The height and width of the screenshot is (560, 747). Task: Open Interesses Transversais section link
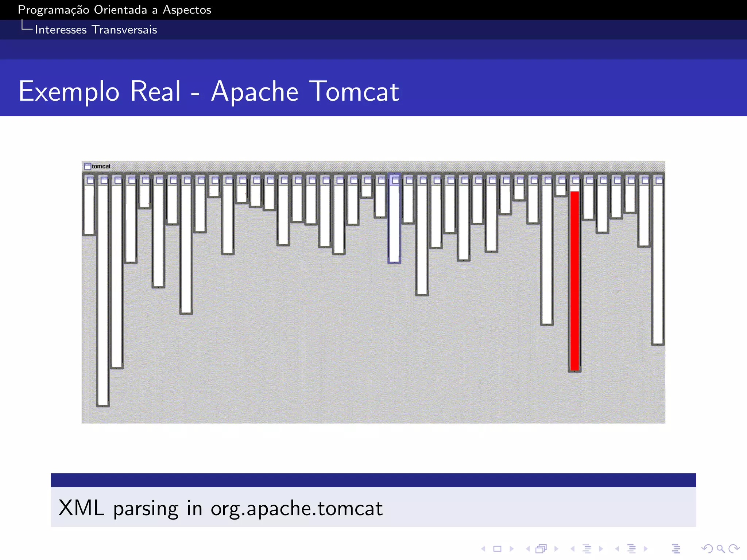click(96, 30)
